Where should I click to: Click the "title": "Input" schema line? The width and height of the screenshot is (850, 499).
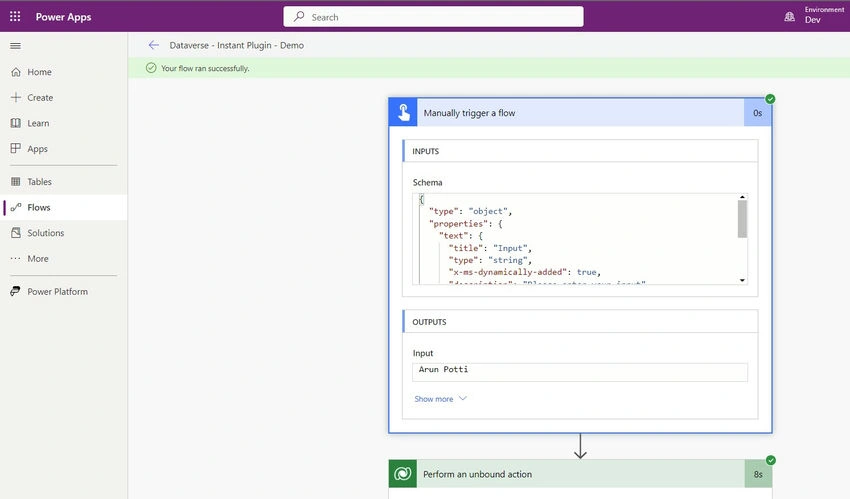[490, 248]
